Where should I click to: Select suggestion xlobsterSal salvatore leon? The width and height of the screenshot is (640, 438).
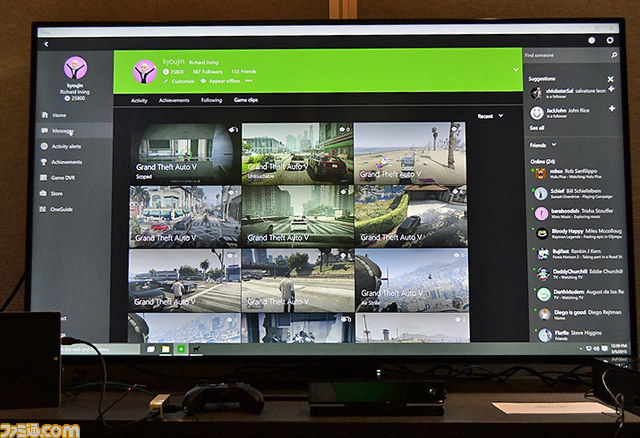point(567,93)
